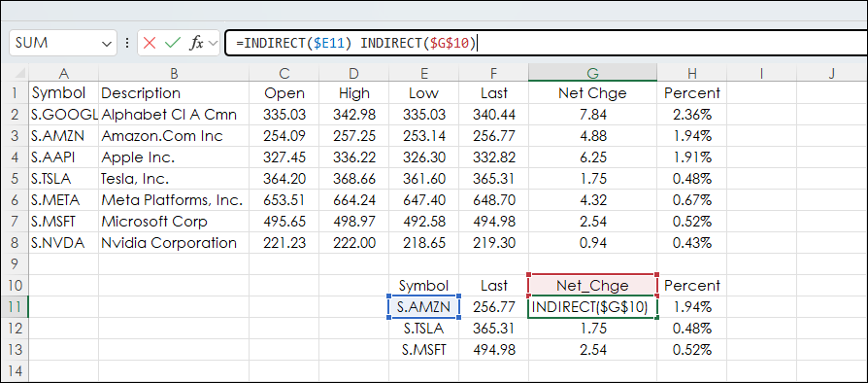Select the S.TSLA cell in the lookup table

pyautogui.click(x=424, y=329)
